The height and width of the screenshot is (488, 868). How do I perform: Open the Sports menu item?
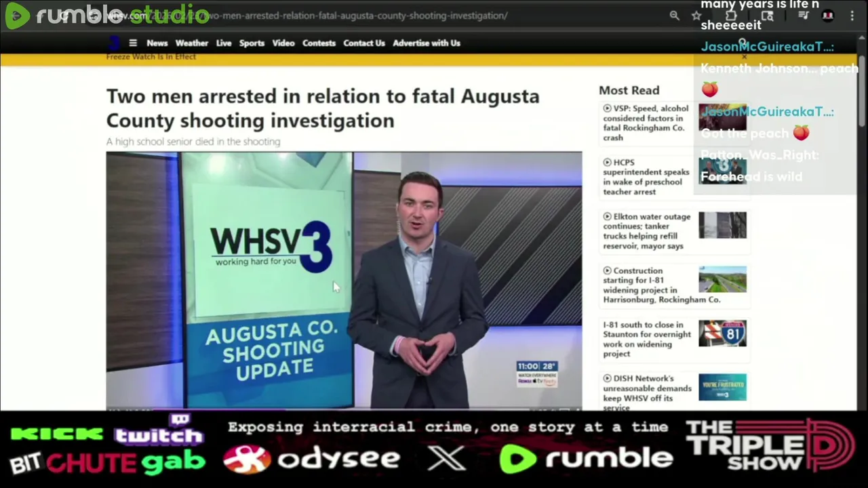pyautogui.click(x=252, y=43)
